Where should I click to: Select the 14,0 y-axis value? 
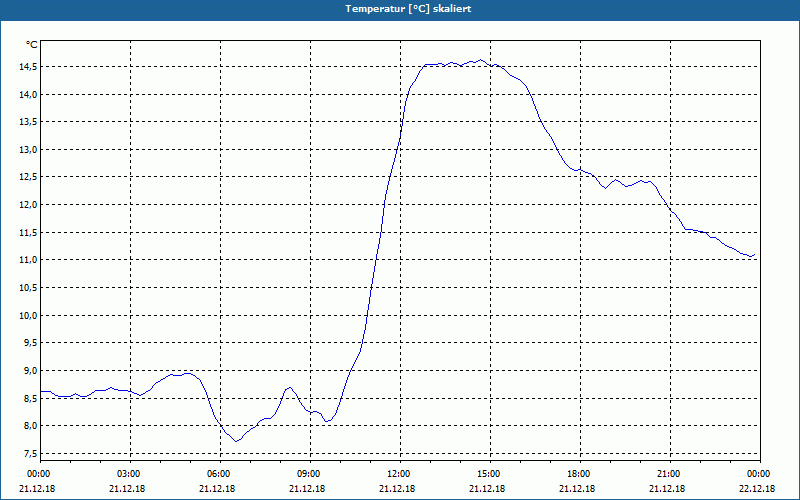pos(29,94)
